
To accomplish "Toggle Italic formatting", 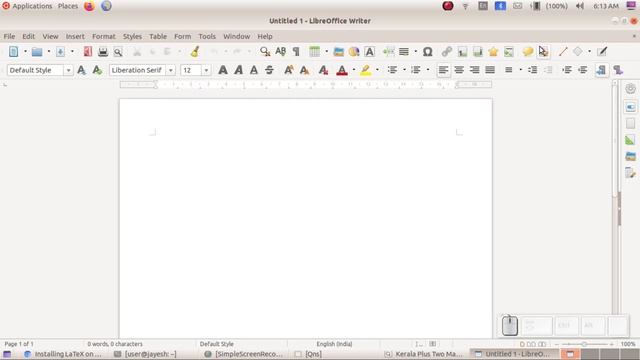I will tap(238, 70).
